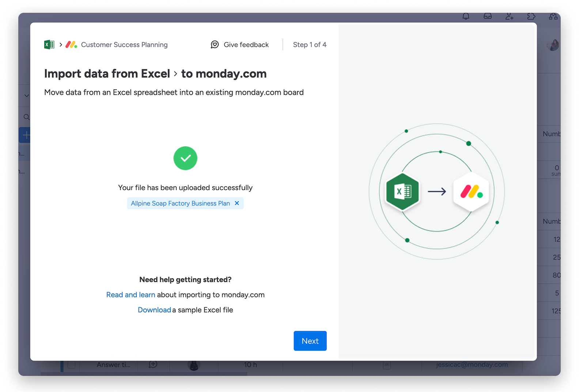Click the monday.com hexagon illustration

coord(471,192)
